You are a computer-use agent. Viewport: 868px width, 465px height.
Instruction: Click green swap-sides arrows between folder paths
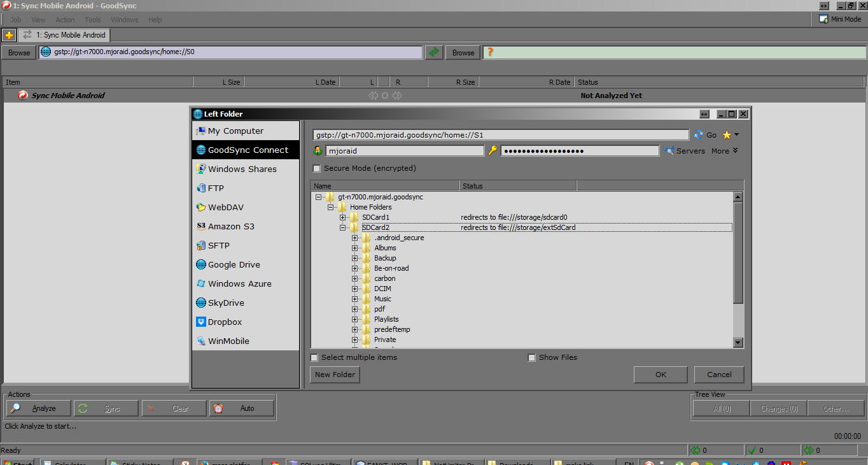434,52
